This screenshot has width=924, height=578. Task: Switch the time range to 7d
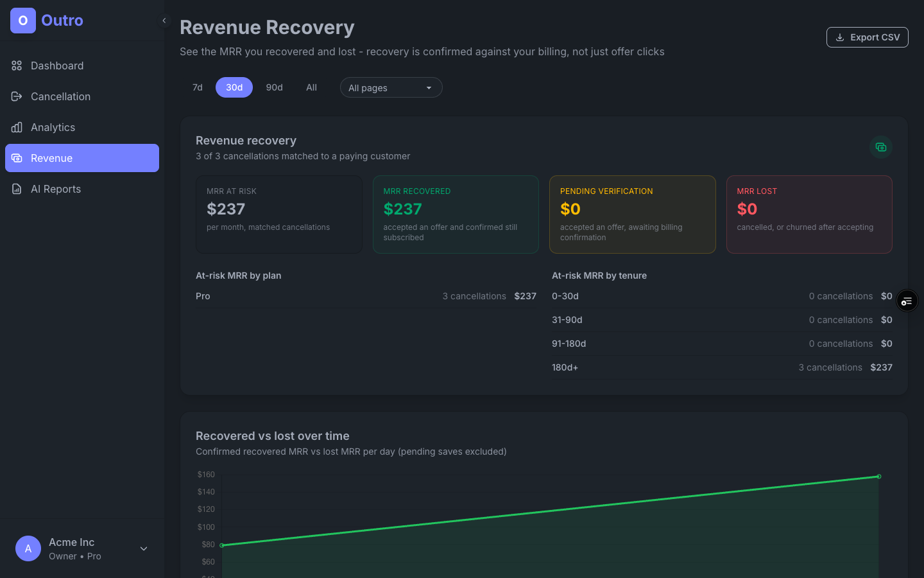(x=198, y=87)
